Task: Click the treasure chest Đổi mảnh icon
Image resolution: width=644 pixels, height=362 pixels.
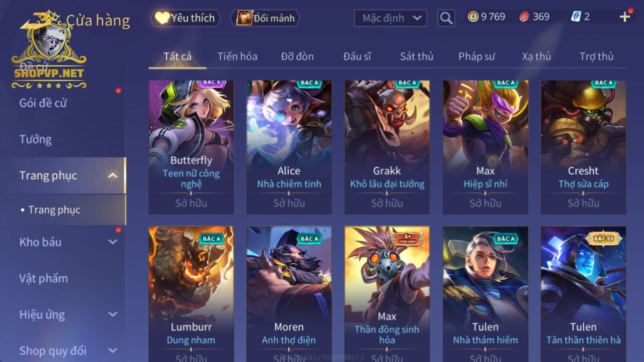Action: point(244,18)
